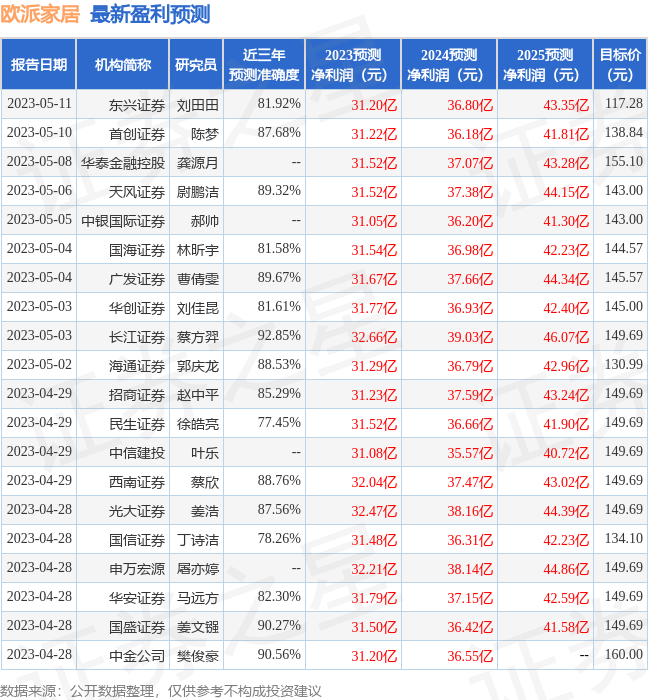
Task: Click 2025 profit value 44.86亿
Action: pyautogui.click(x=566, y=569)
